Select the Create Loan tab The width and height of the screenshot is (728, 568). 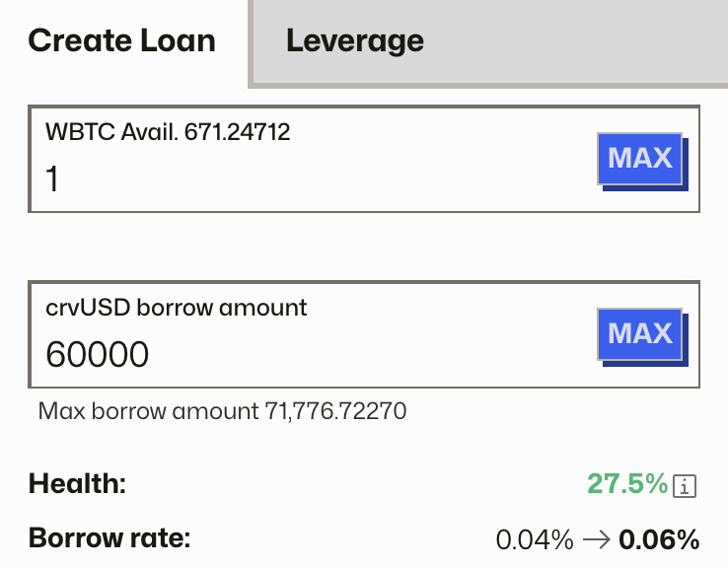(x=121, y=41)
